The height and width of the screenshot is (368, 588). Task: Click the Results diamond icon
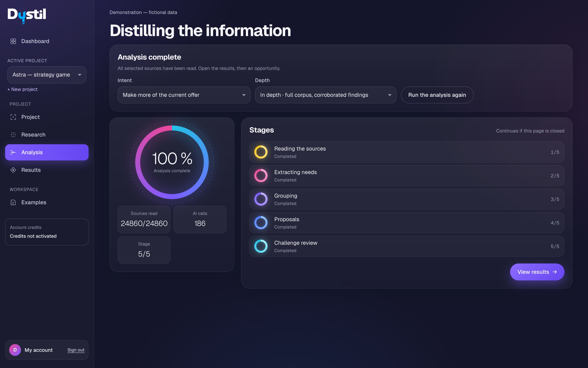point(13,170)
